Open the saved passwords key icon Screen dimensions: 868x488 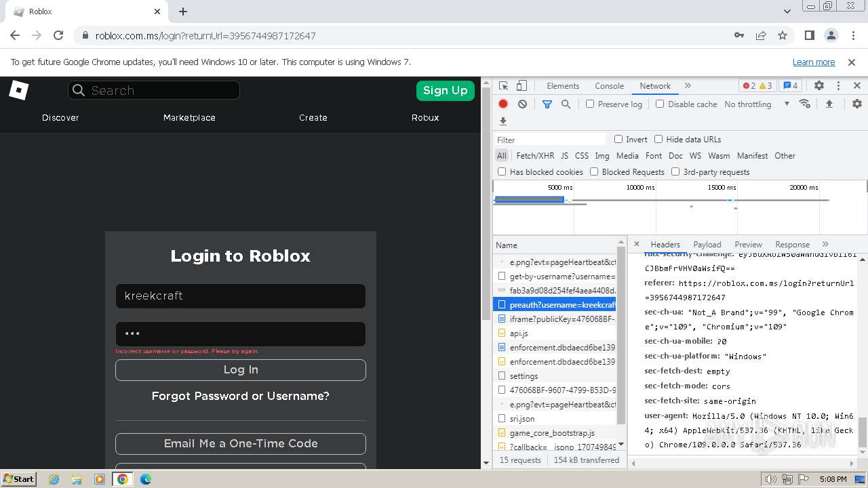[x=739, y=35]
